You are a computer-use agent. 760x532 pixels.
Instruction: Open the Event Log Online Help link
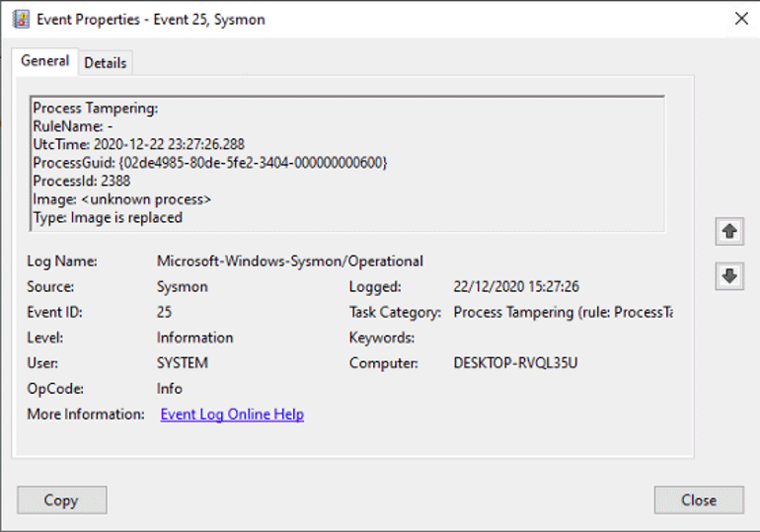pyautogui.click(x=232, y=415)
